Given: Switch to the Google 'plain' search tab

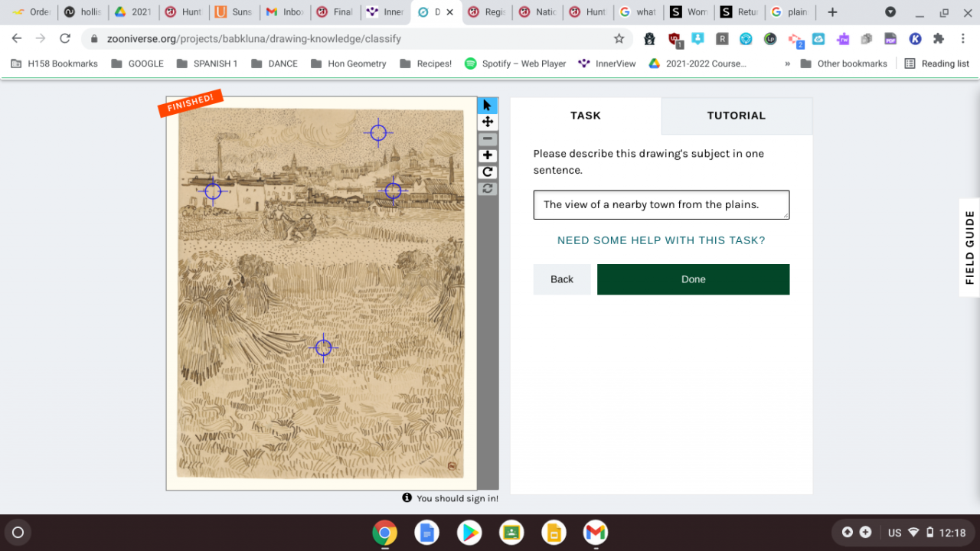Looking at the screenshot, I should click(790, 12).
